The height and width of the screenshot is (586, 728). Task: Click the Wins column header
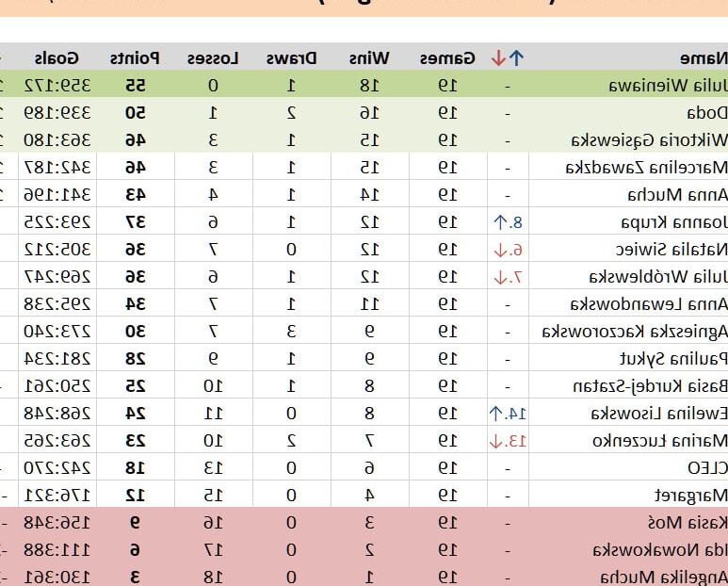[x=369, y=58]
